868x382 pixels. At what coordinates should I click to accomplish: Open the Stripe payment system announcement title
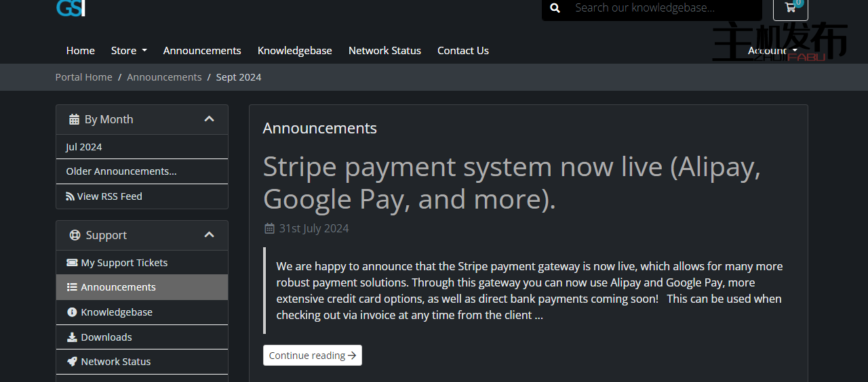click(511, 183)
